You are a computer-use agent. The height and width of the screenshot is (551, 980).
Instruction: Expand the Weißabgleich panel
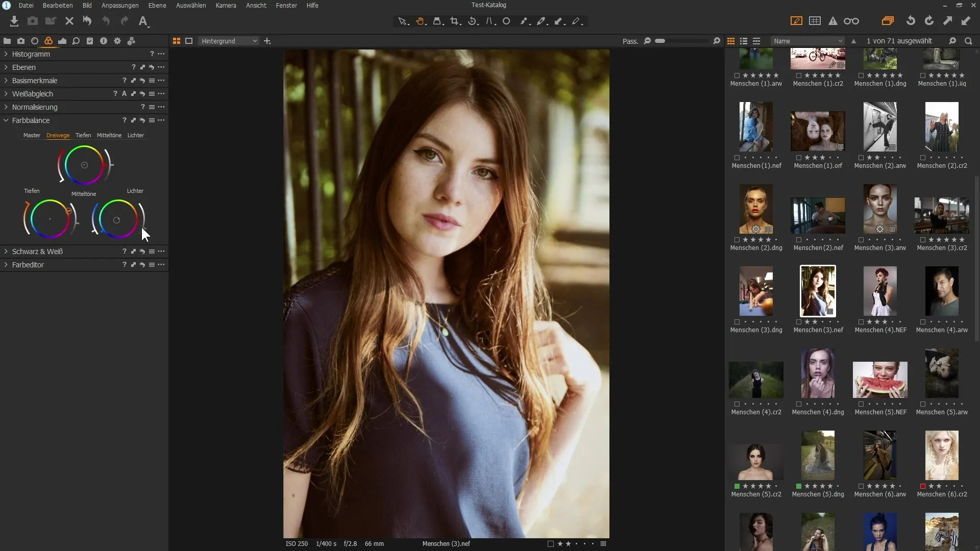(6, 93)
